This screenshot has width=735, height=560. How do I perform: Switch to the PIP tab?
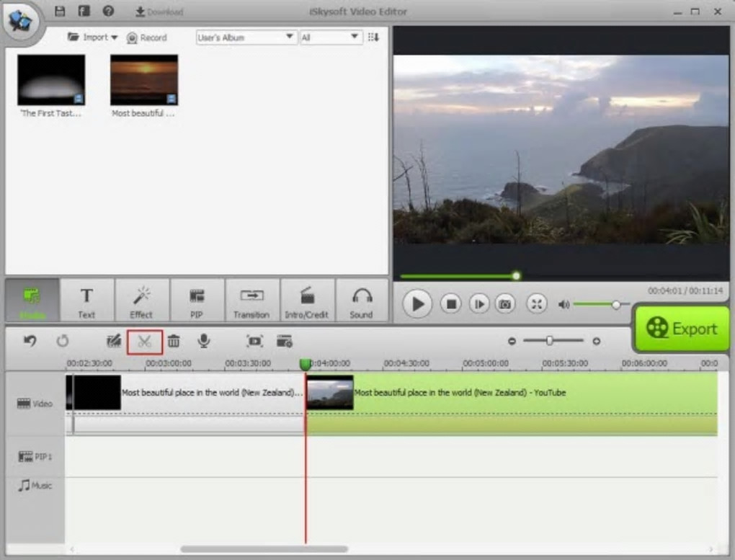(x=197, y=300)
